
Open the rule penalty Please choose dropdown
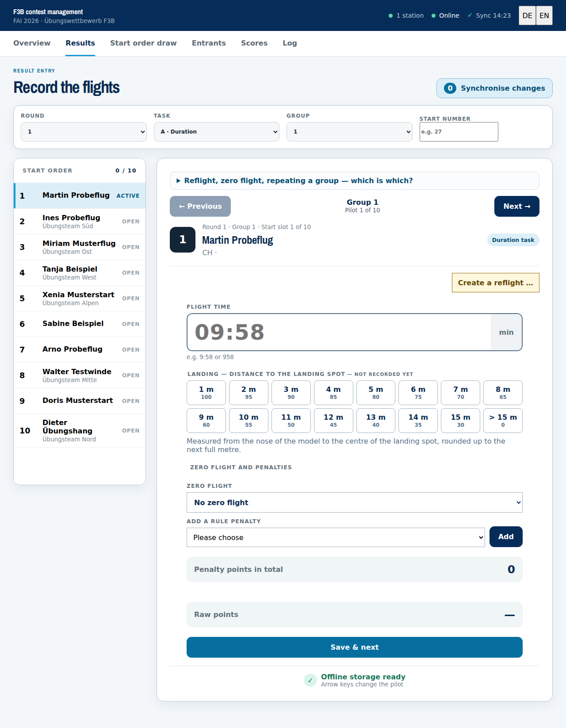(x=336, y=537)
